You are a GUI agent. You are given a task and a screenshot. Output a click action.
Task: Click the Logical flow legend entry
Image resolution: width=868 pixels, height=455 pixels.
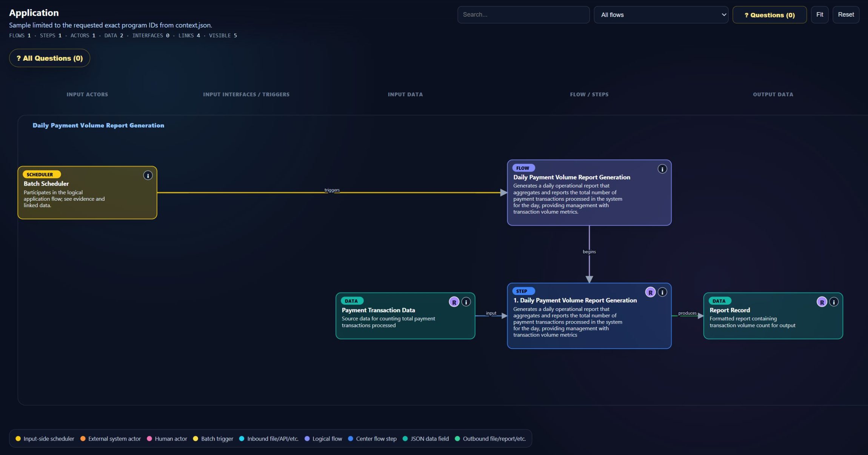pyautogui.click(x=323, y=439)
